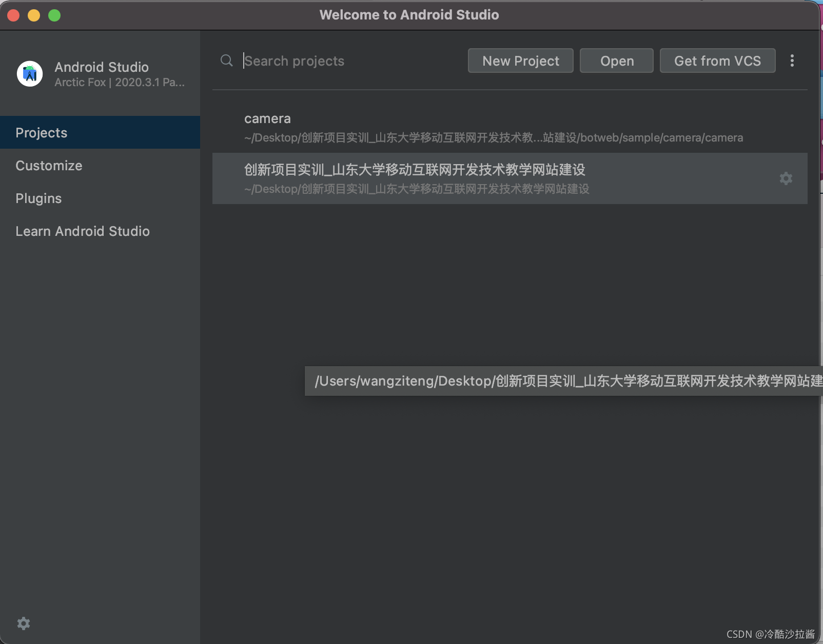Click the camera project path text

494,137
